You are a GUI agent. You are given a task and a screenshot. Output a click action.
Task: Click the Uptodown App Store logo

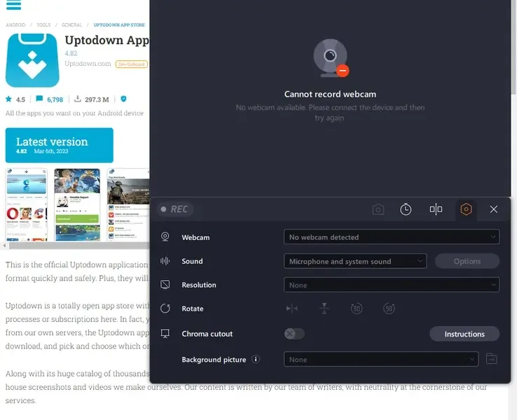[32, 60]
